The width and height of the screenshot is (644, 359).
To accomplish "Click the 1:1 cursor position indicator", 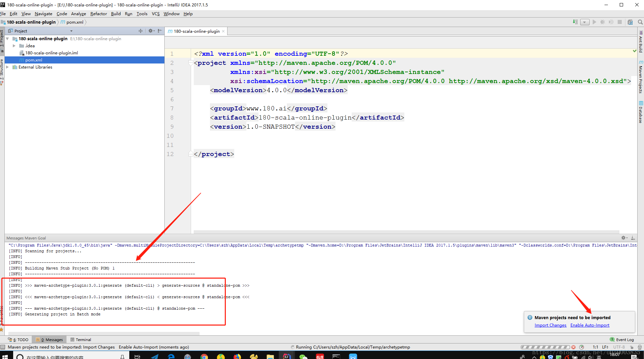I will (595, 347).
